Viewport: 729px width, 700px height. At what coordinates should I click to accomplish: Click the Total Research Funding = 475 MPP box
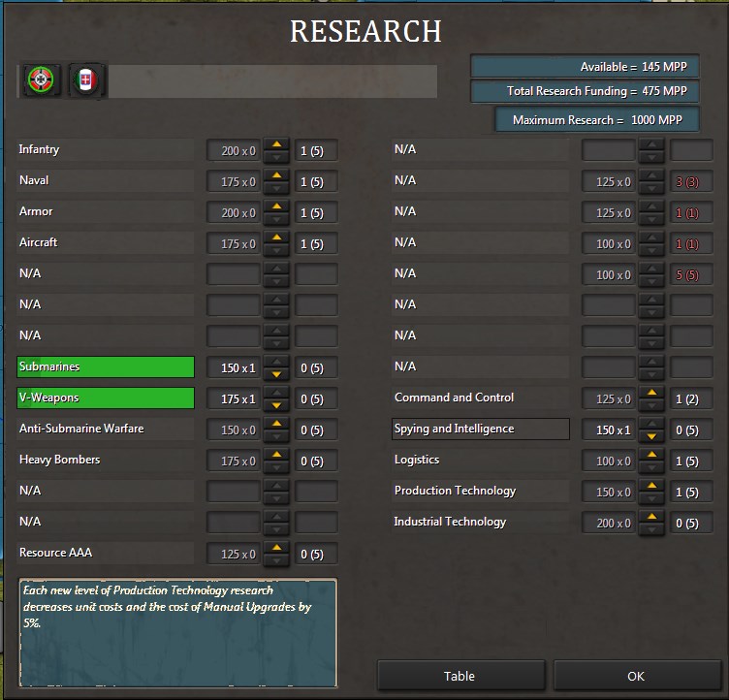point(585,91)
